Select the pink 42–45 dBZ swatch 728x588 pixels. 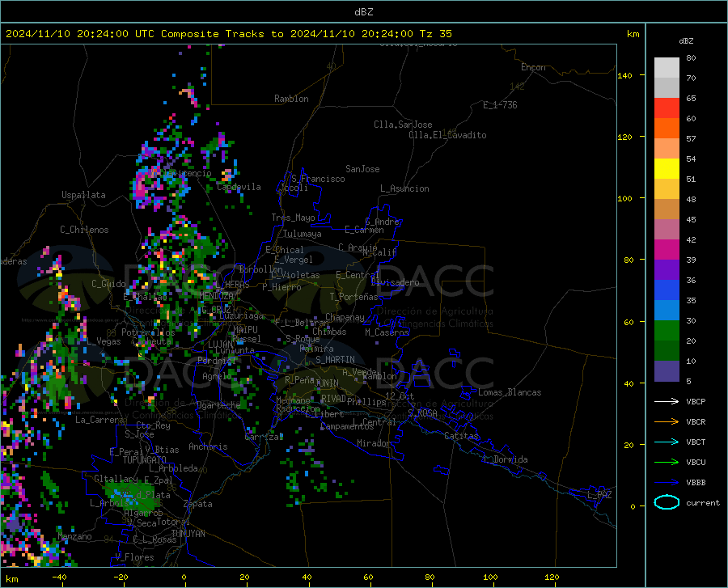(x=667, y=230)
